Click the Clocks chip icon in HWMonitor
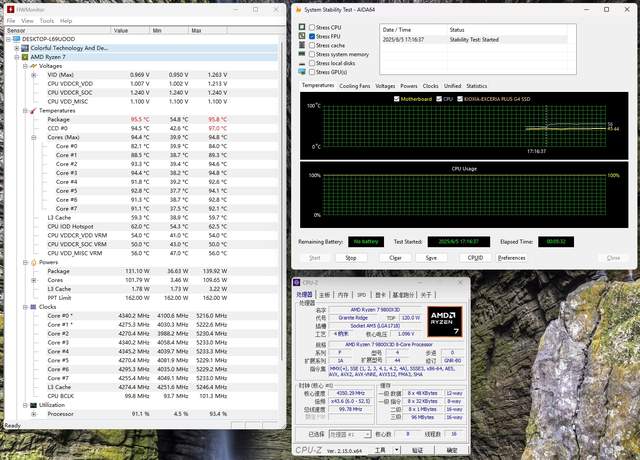 33,307
